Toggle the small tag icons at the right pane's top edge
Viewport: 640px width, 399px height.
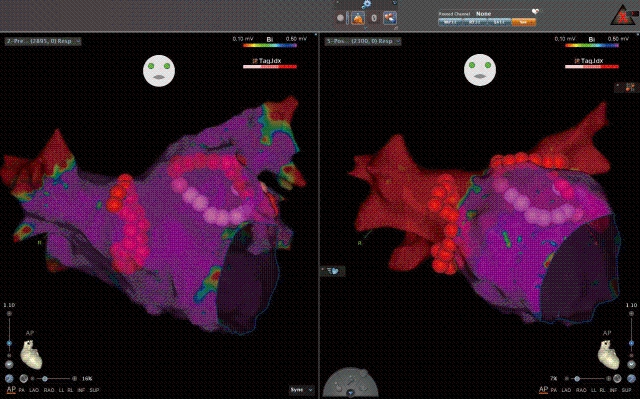627,87
